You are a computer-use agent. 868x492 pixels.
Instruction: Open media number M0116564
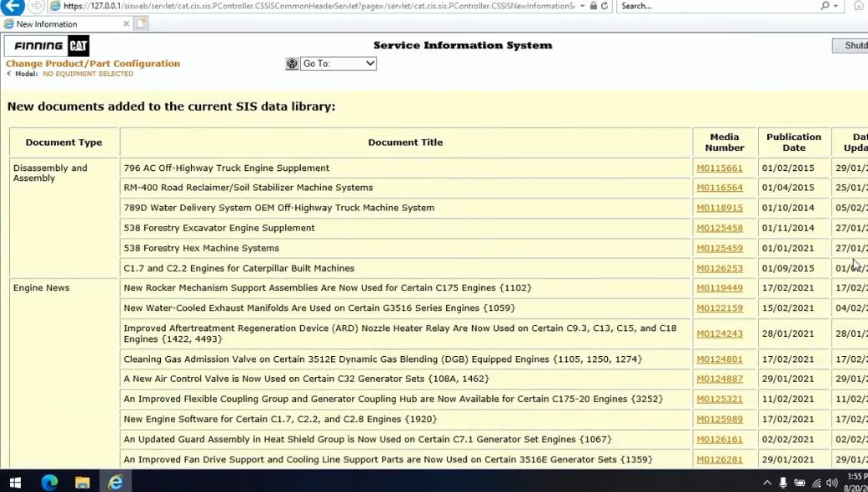pyautogui.click(x=720, y=188)
